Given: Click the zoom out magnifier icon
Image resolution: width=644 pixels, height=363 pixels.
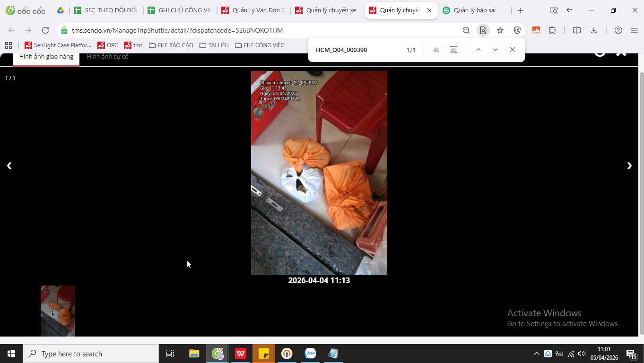Looking at the screenshot, I should click(466, 30).
